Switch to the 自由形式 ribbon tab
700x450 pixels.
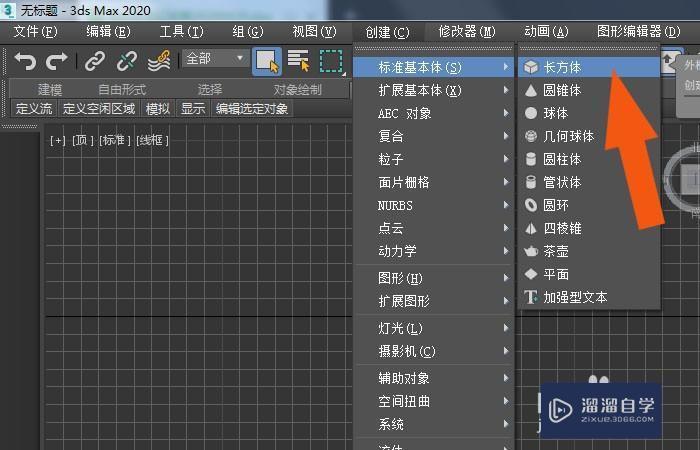pyautogui.click(x=121, y=90)
